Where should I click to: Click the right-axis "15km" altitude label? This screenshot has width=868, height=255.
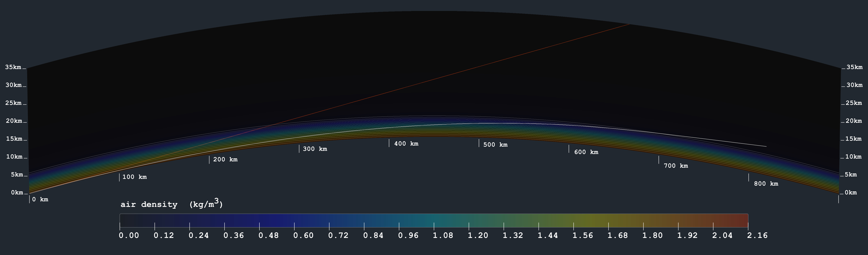854,139
